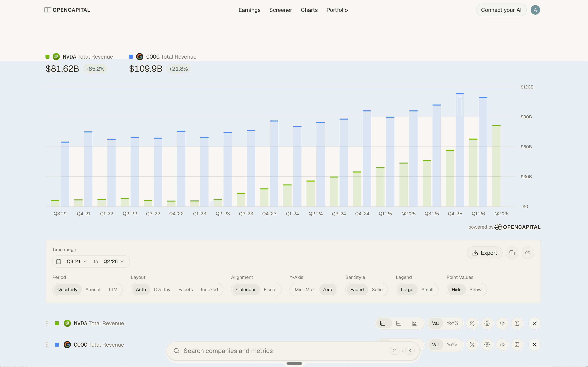Click sigma sum icon in GOOG row
The width and height of the screenshot is (588, 367).
pos(517,345)
